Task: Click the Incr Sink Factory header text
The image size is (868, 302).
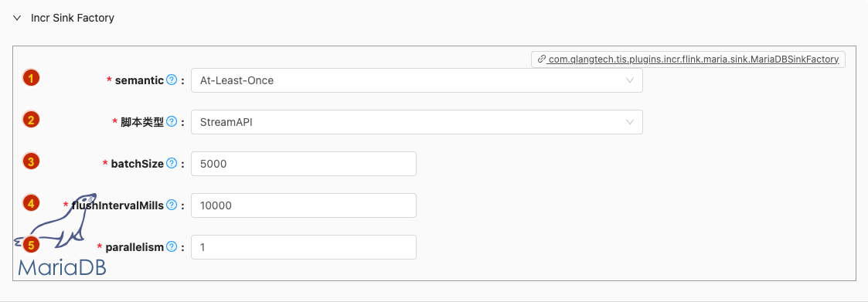Action: (x=73, y=18)
